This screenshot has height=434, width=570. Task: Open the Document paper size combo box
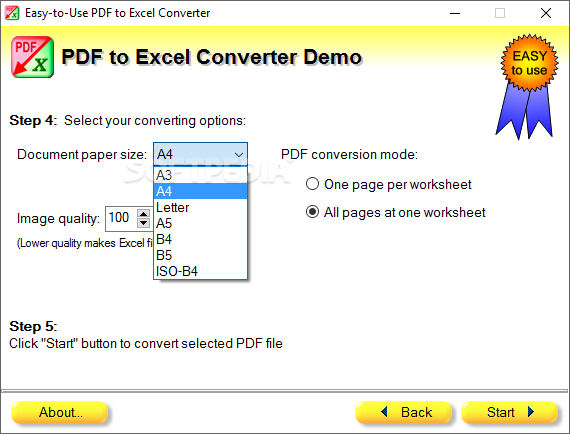pos(200,154)
